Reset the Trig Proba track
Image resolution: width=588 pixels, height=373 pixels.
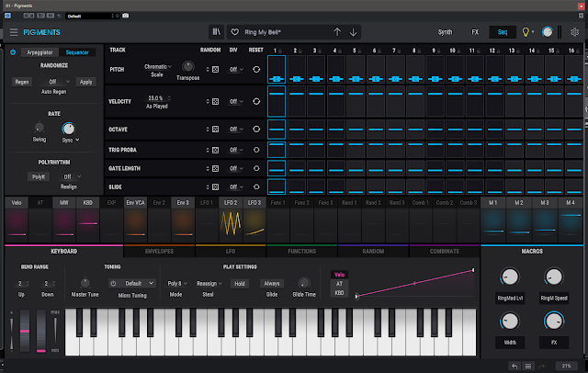pyautogui.click(x=256, y=150)
